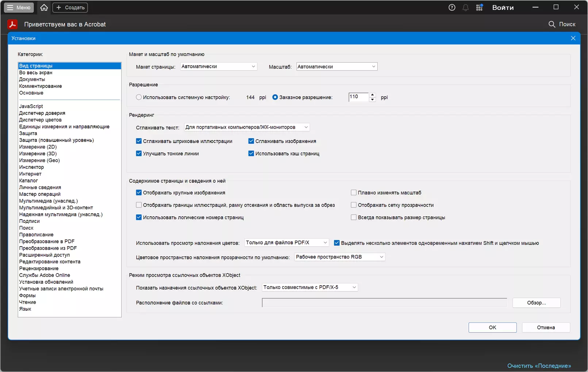Select Документы category
This screenshot has height=372, width=588.
[x=32, y=79]
